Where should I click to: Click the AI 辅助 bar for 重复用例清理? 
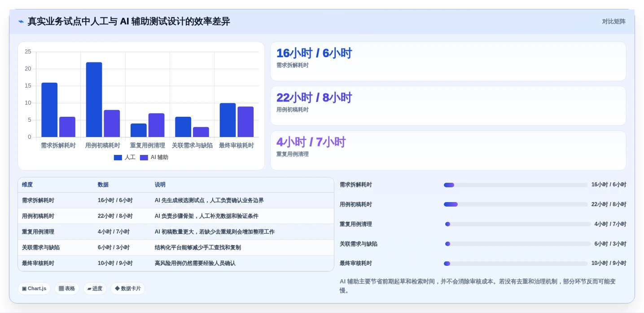pyautogui.click(x=156, y=125)
